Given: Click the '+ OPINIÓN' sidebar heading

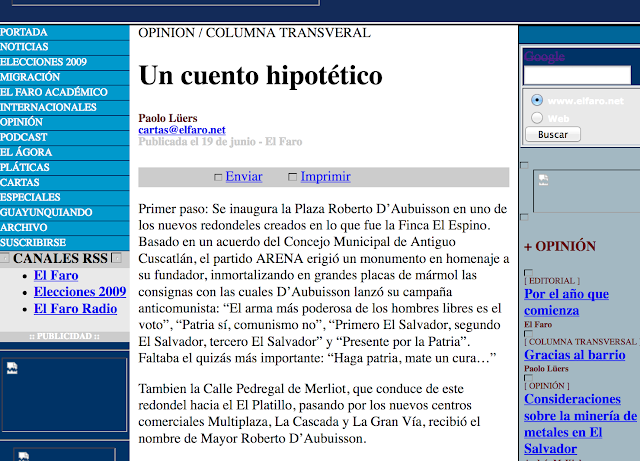Looking at the screenshot, I should click(x=560, y=246).
